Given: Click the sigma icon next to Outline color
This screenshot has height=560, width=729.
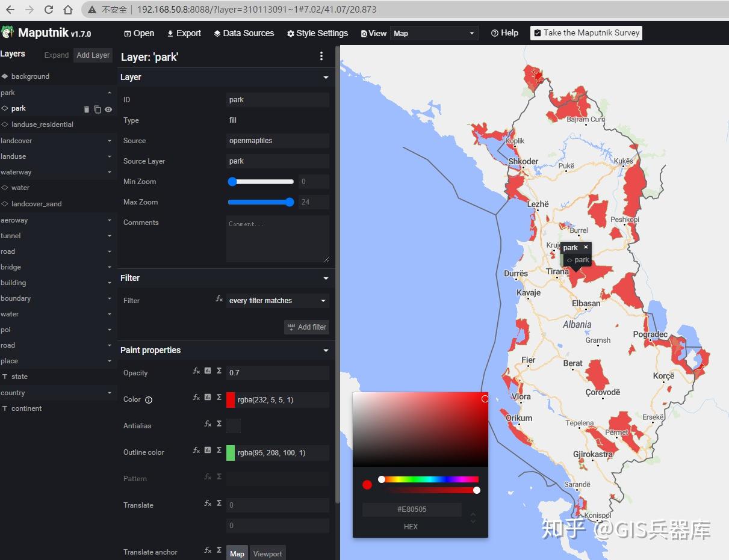Looking at the screenshot, I should (x=219, y=451).
